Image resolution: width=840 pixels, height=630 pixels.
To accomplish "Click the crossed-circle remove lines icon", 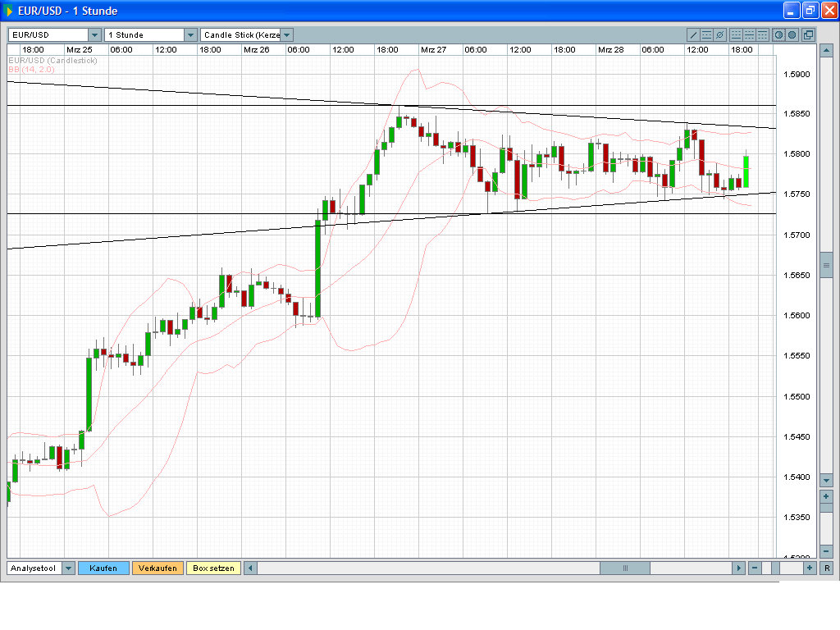I will tap(719, 34).
